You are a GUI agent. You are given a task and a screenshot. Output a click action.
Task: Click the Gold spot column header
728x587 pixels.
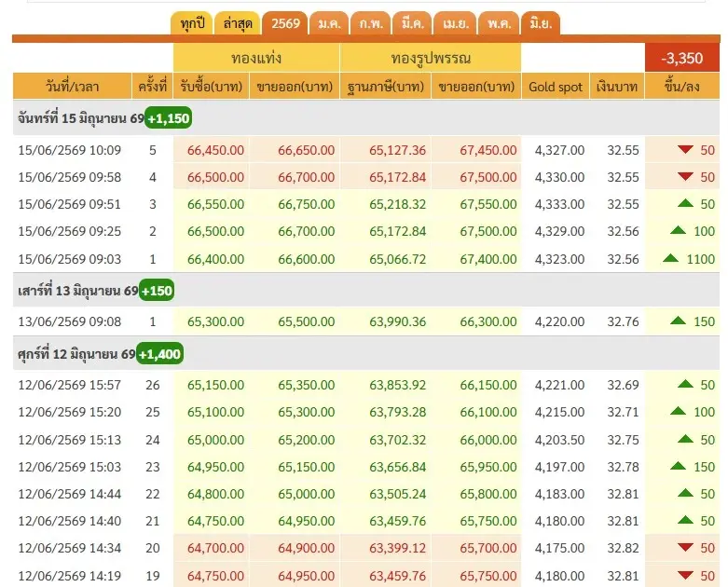point(556,87)
